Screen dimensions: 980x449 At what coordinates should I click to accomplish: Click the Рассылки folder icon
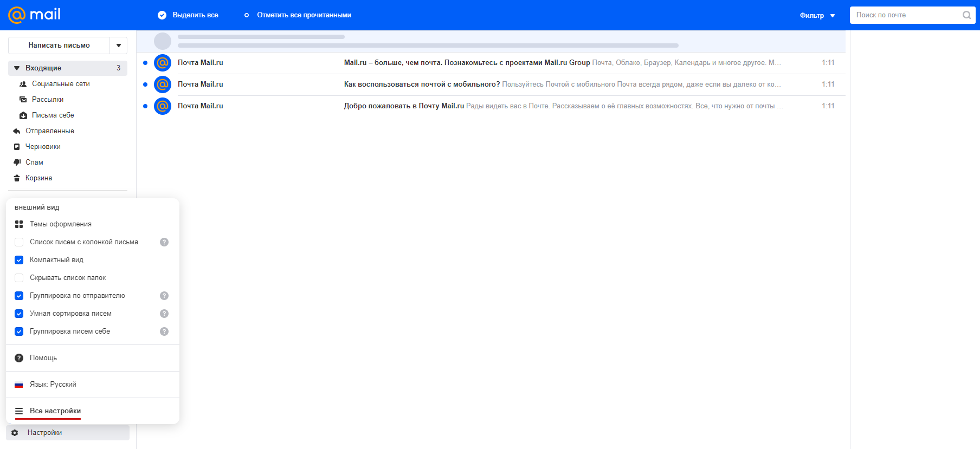tap(23, 100)
